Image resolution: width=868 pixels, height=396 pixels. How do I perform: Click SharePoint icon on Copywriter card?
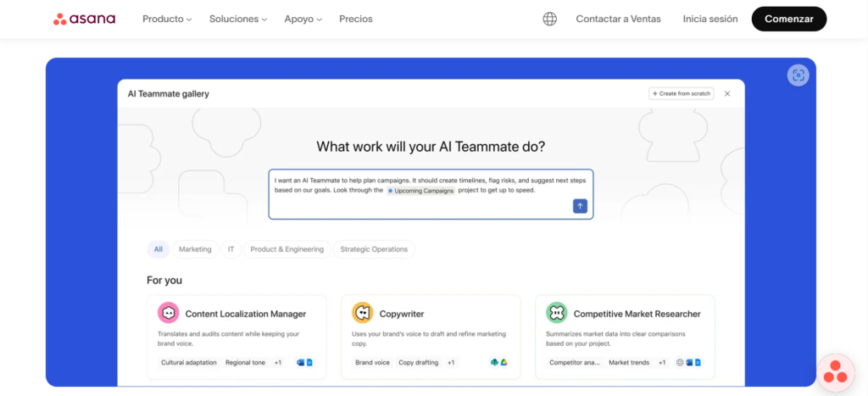(495, 363)
